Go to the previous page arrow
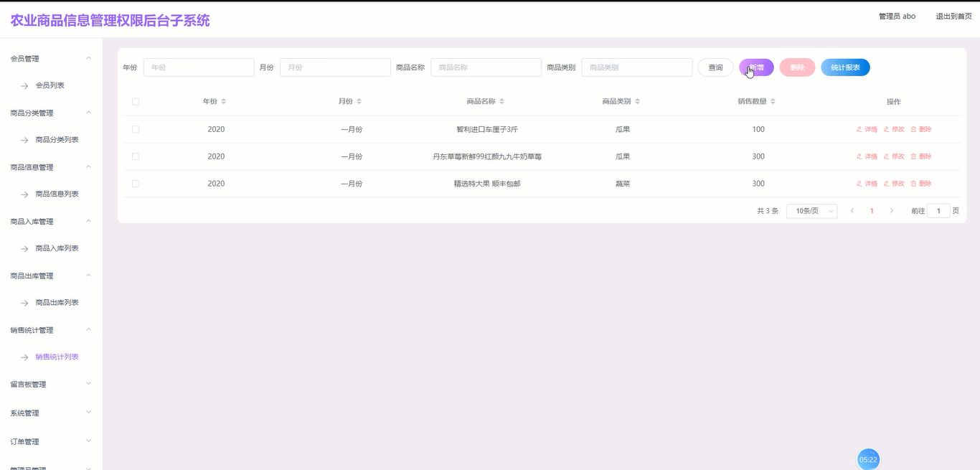The width and height of the screenshot is (980, 470). tap(852, 211)
